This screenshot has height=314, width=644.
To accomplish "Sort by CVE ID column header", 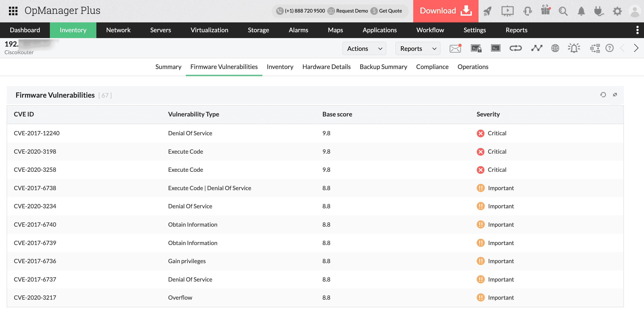I will click(x=24, y=114).
